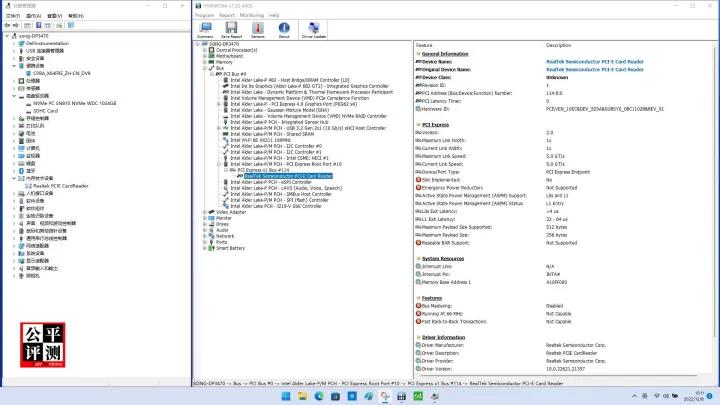This screenshot has width=720, height=405.
Task: Select Realtek PCIE CardReader in Device Manager
Action: [x=60, y=185]
